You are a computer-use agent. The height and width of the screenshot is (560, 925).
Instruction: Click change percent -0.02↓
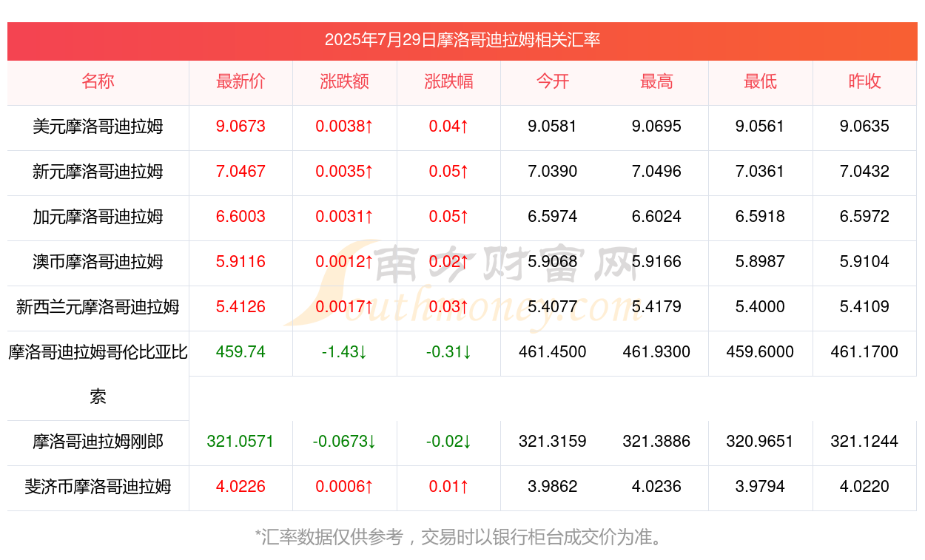pos(448,442)
